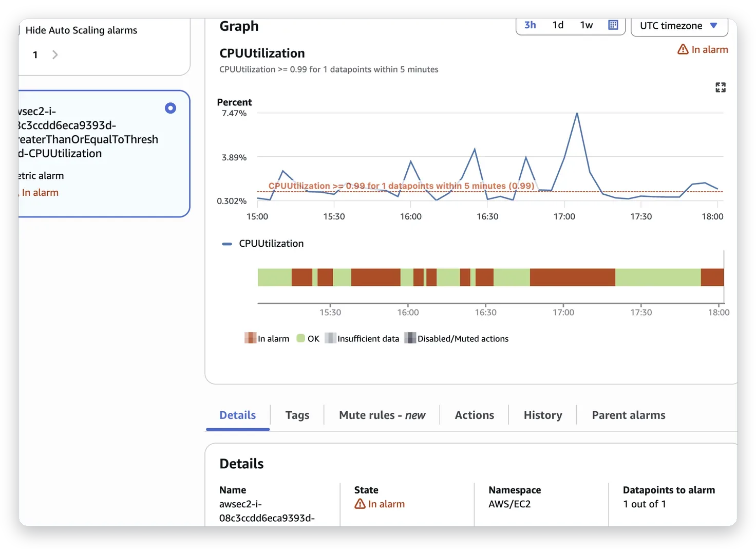Screen dimensions: 756x549
Task: Set graph range to 3h
Action: pyautogui.click(x=530, y=25)
